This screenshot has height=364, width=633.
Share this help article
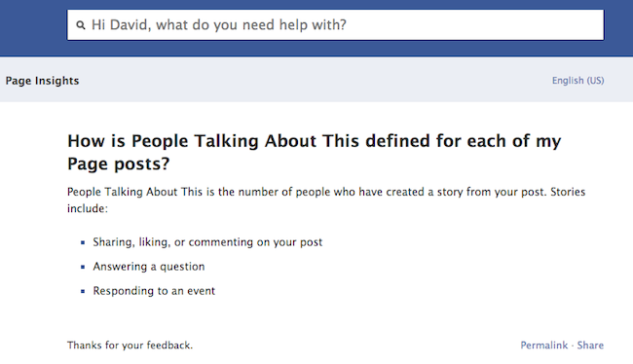point(590,346)
